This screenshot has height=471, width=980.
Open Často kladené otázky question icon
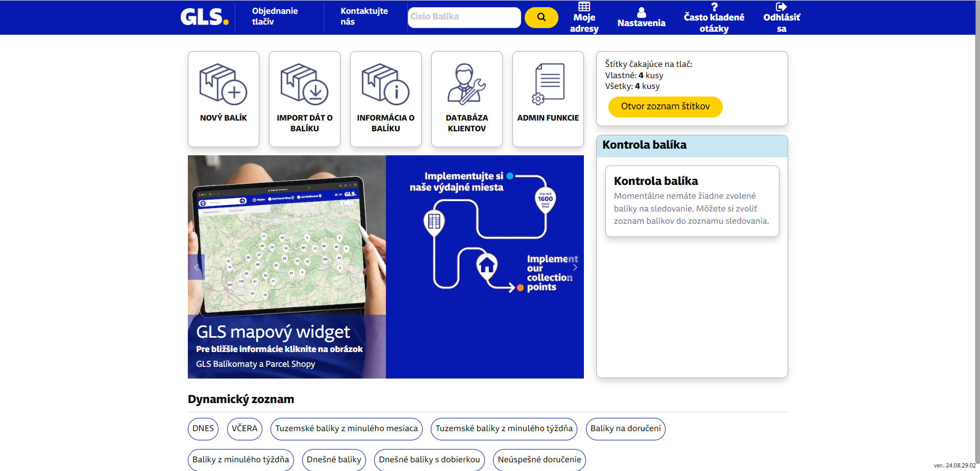(x=714, y=7)
